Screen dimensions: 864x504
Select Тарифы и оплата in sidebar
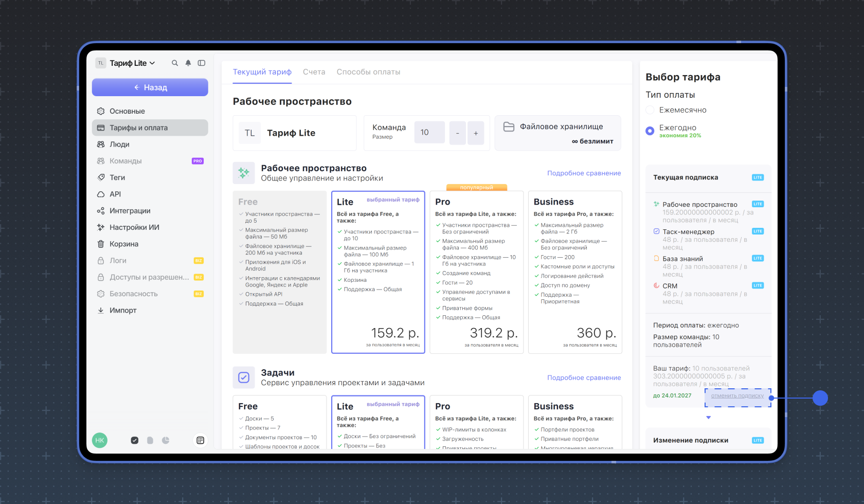[x=150, y=128]
